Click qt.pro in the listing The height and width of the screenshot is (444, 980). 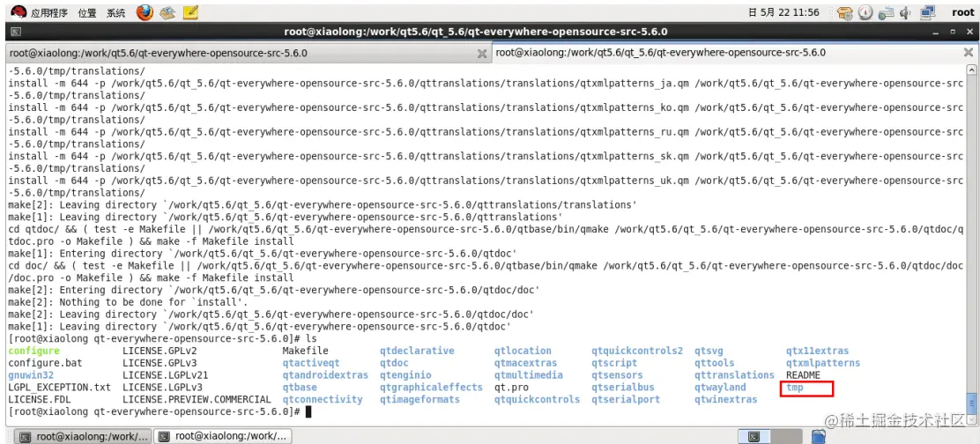[511, 387]
